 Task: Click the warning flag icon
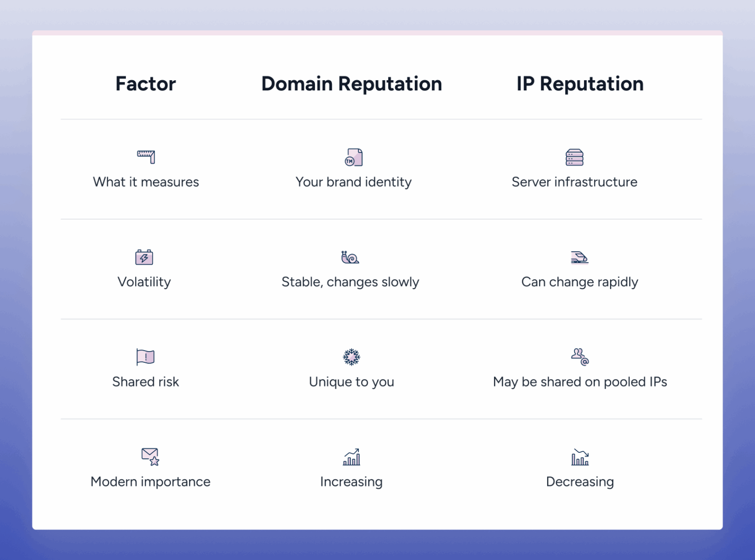click(x=145, y=357)
